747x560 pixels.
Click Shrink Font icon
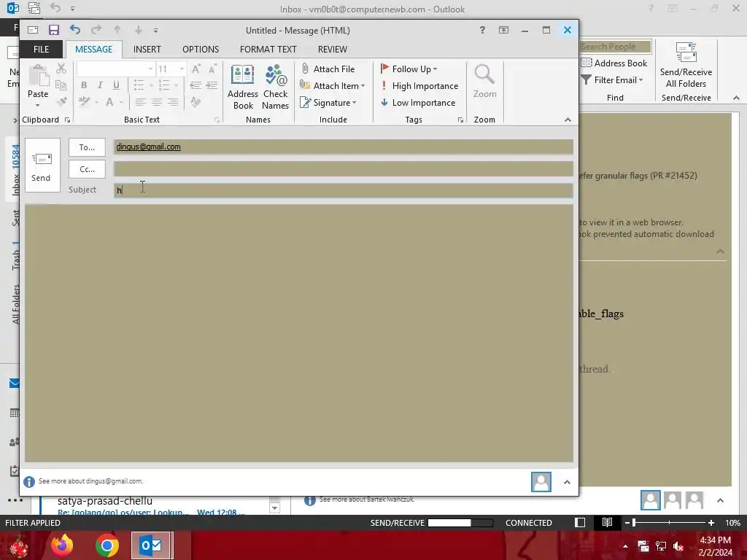pos(212,69)
